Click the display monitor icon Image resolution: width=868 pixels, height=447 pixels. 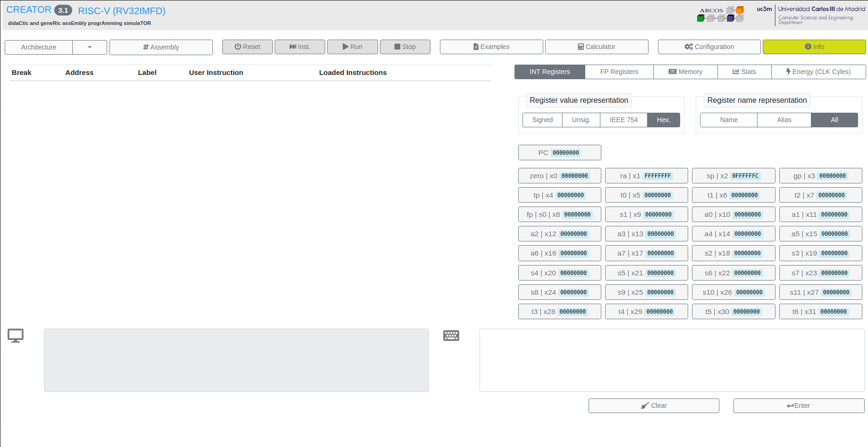(x=16, y=335)
